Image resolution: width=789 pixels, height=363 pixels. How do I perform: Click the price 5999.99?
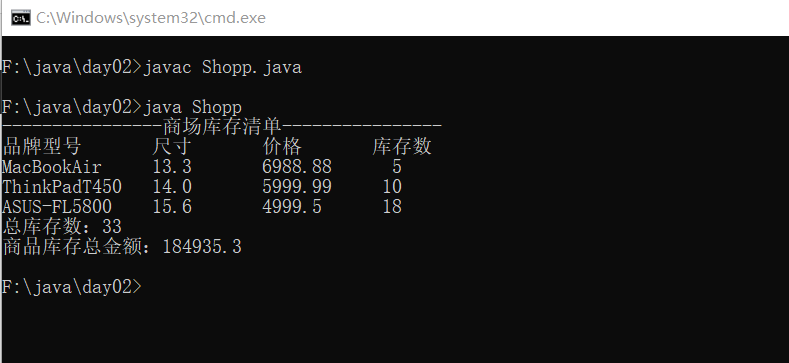297,187
